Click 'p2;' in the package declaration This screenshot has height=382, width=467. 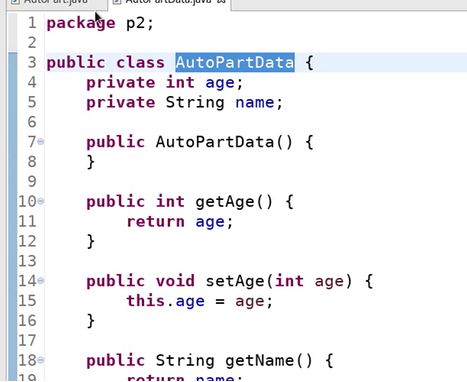[x=140, y=23]
